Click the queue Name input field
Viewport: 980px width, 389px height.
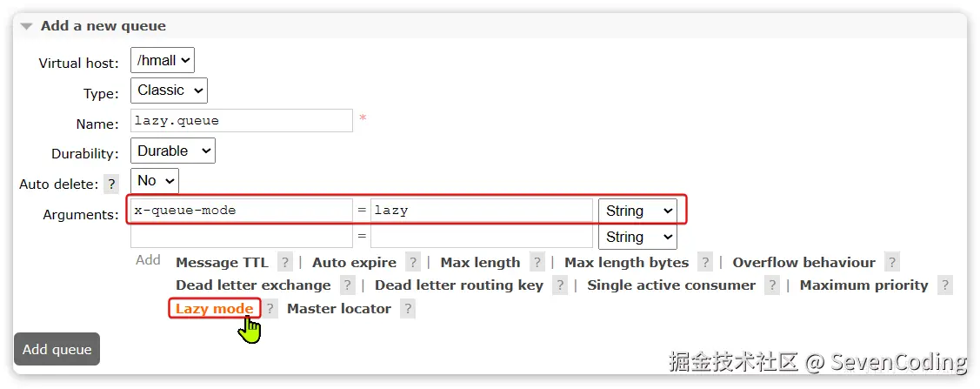point(242,120)
